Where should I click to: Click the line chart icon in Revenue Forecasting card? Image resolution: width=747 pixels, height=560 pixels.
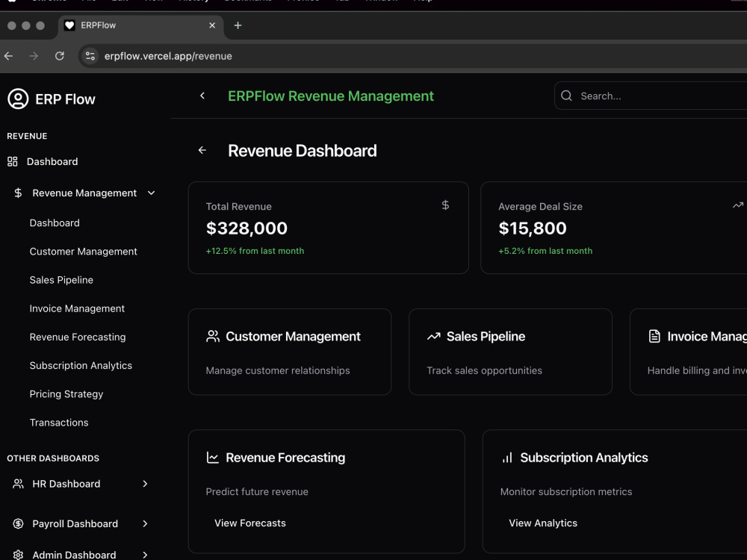click(x=212, y=458)
